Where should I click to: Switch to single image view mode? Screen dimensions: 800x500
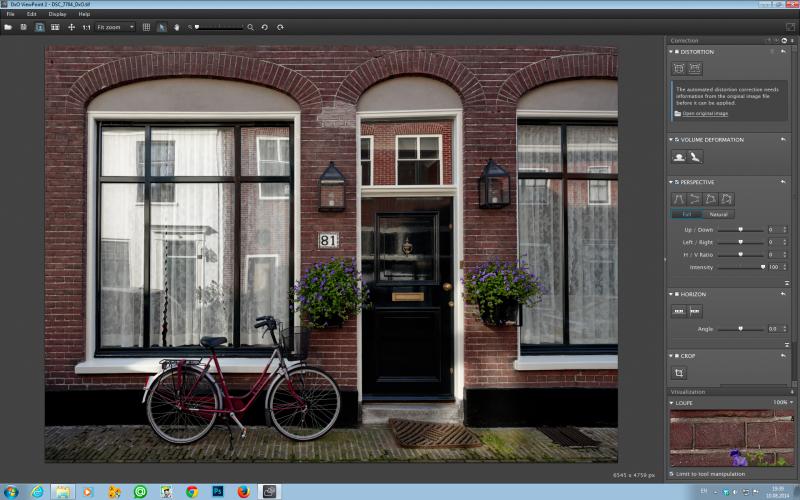pos(39,27)
